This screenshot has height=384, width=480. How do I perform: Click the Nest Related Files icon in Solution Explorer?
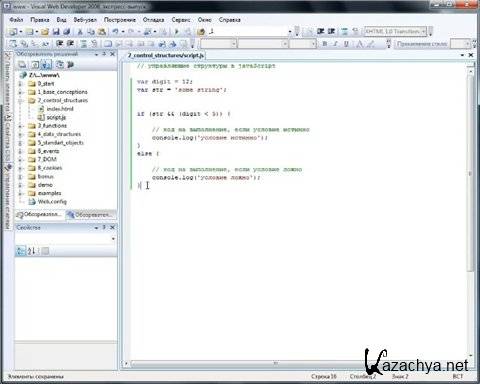(x=46, y=65)
